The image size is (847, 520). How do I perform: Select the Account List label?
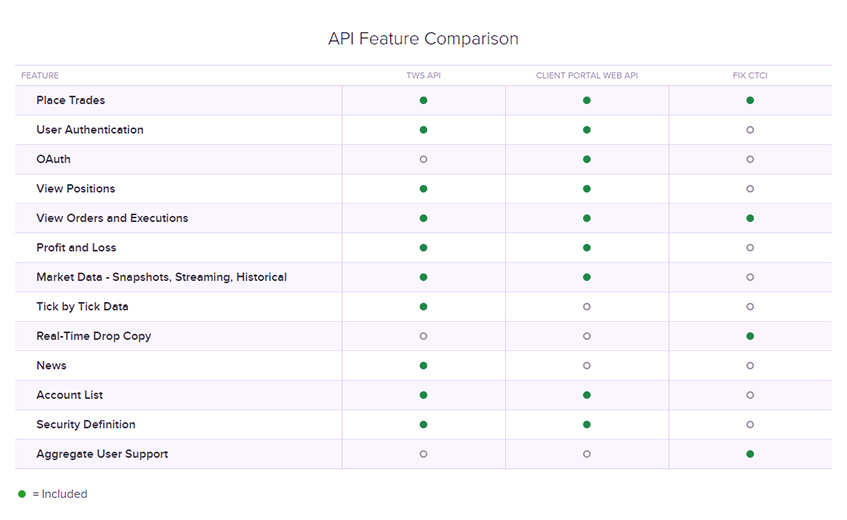click(70, 395)
